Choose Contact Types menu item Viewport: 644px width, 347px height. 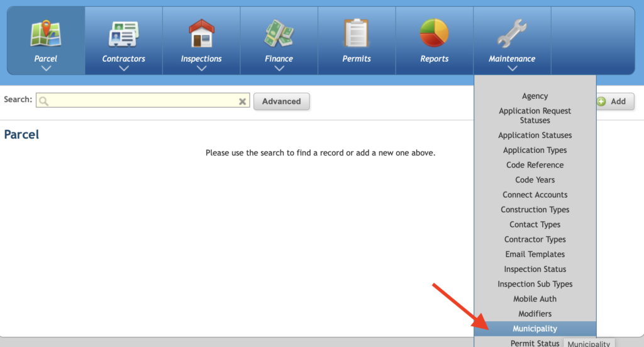pos(535,224)
